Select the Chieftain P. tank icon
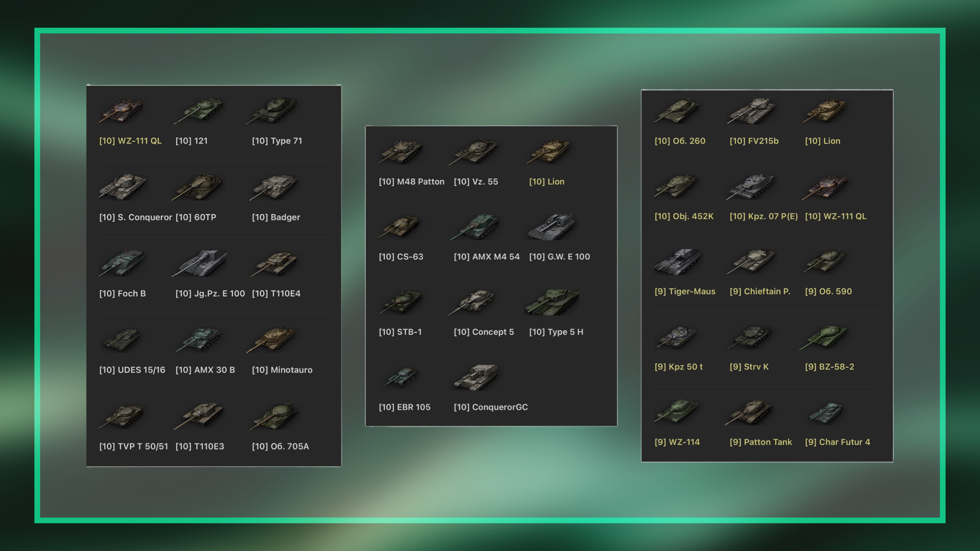This screenshot has width=980, height=551. 751,262
